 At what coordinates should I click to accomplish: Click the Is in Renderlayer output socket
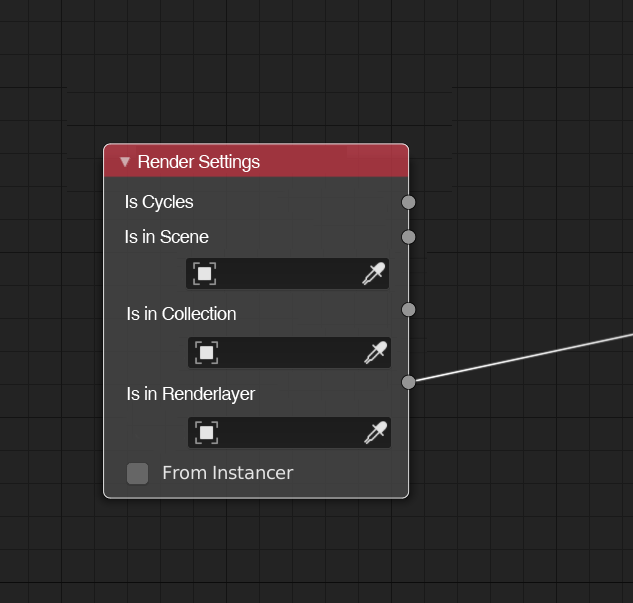tap(408, 382)
